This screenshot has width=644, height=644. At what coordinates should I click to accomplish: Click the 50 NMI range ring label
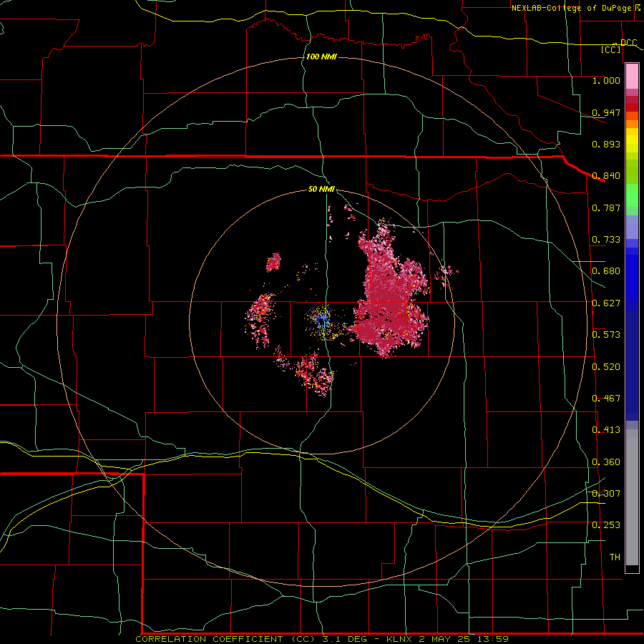click(321, 189)
